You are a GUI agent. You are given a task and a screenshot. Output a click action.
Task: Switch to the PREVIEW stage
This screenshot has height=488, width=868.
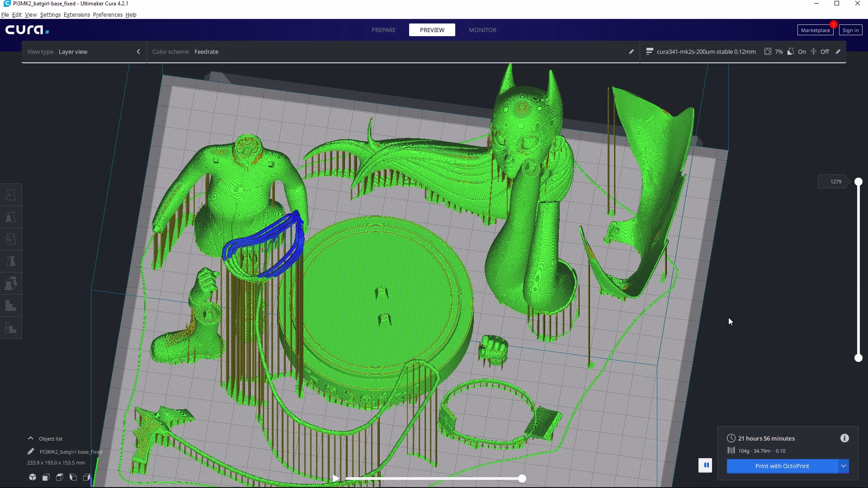tap(432, 30)
